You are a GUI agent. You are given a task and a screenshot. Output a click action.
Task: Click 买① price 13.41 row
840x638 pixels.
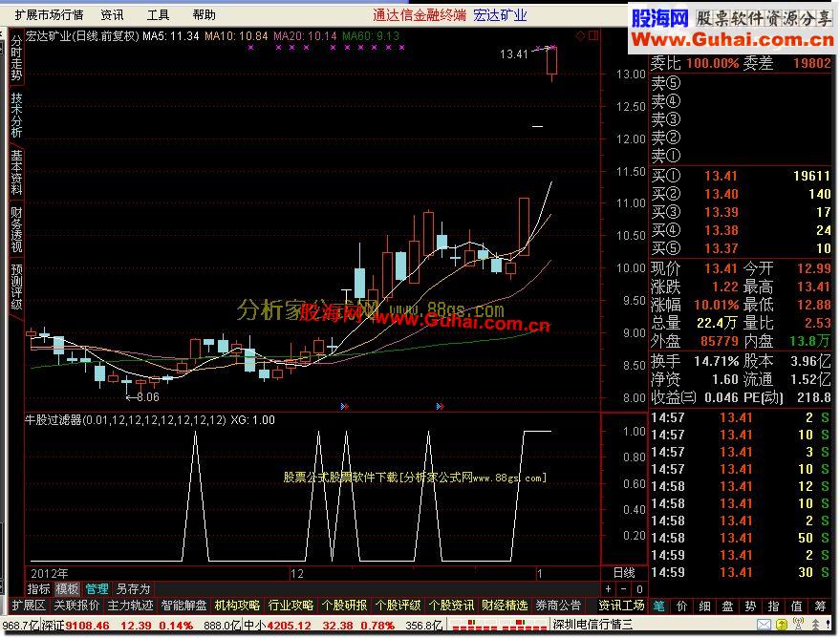(x=741, y=176)
